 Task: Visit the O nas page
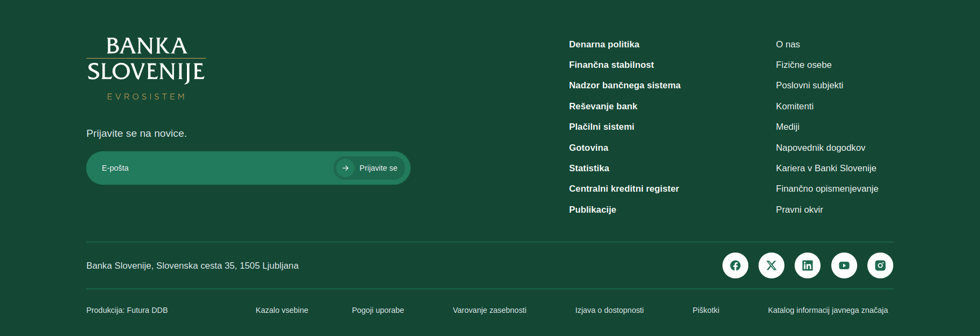(x=788, y=44)
